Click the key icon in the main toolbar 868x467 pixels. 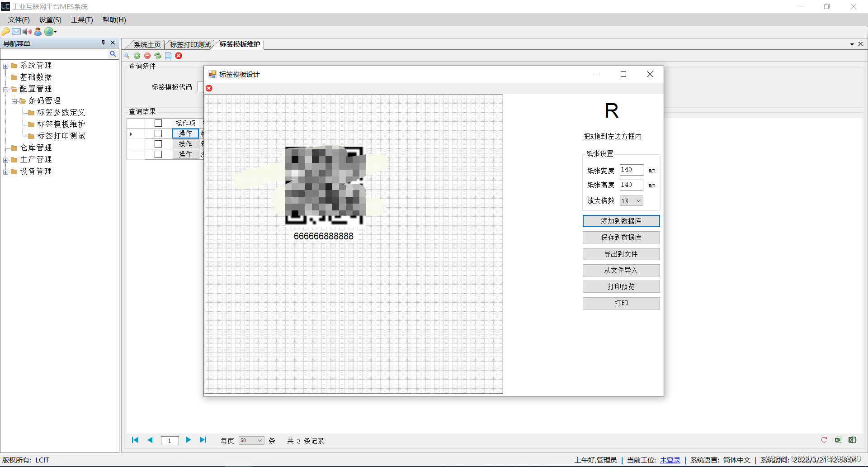click(x=5, y=32)
